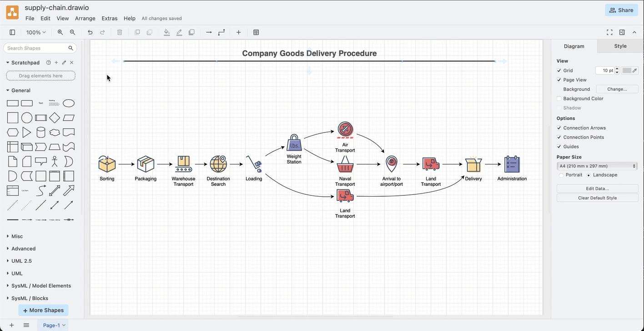Disable Connection Arrows option
644x331 pixels.
click(x=559, y=128)
